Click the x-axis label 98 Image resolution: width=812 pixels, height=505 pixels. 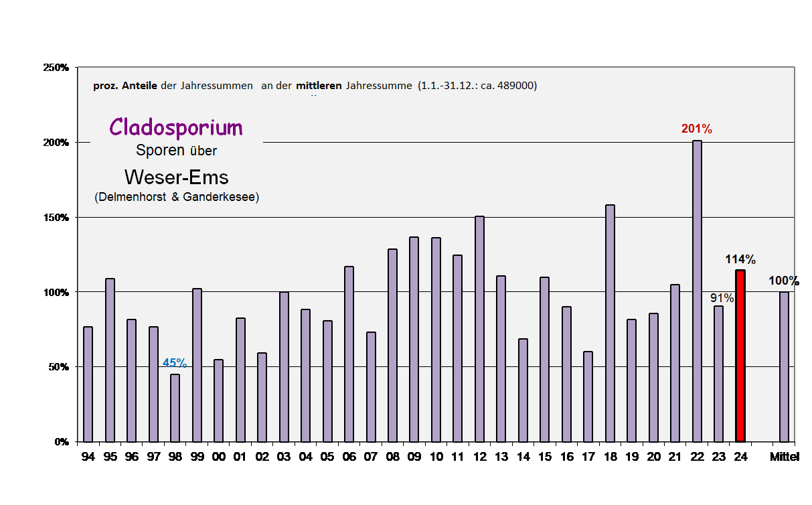(175, 457)
